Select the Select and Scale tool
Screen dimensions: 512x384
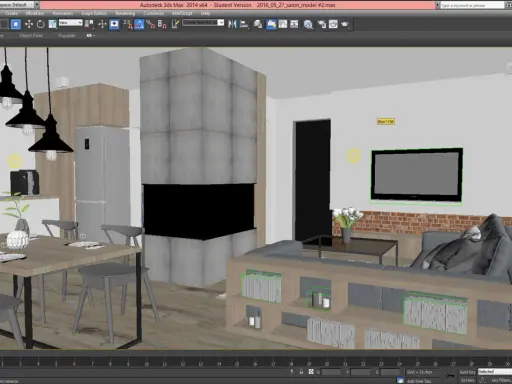[52, 24]
